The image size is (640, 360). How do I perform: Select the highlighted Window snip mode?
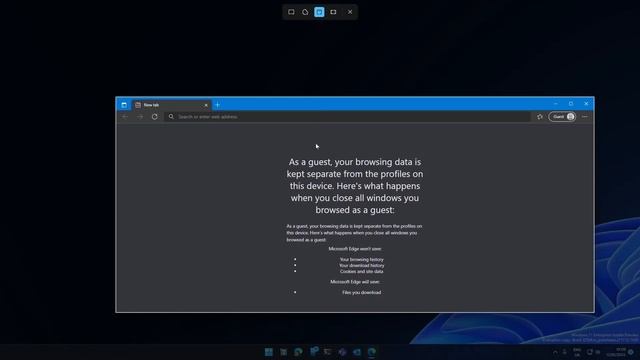[x=319, y=12]
